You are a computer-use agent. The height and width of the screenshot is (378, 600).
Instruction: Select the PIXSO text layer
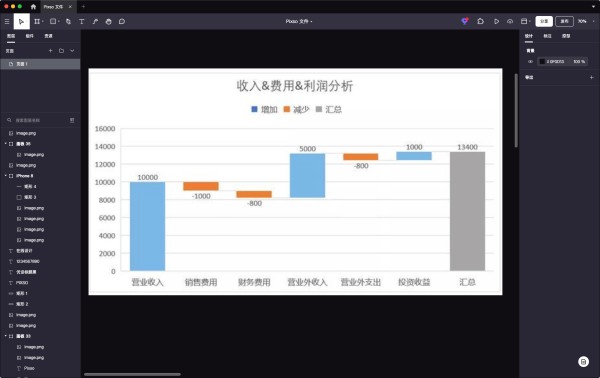pos(40,282)
